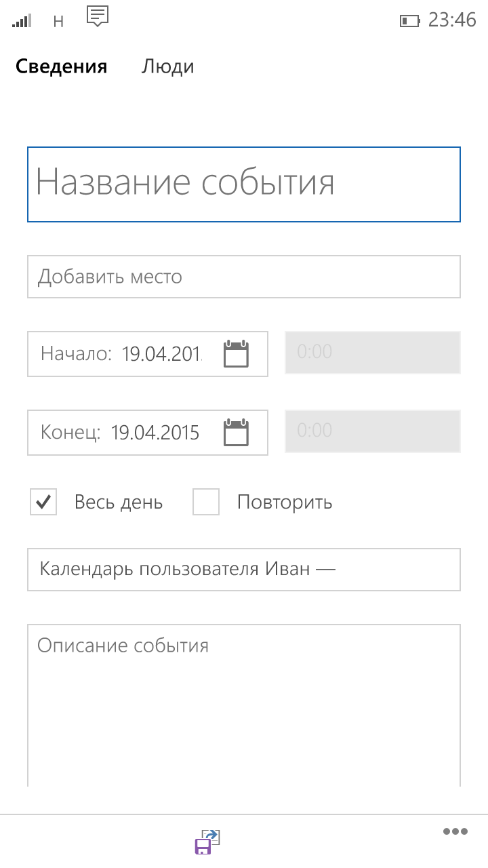This screenshot has height=868, width=488.
Task: Switch to the Сведения tab
Action: coord(61,66)
